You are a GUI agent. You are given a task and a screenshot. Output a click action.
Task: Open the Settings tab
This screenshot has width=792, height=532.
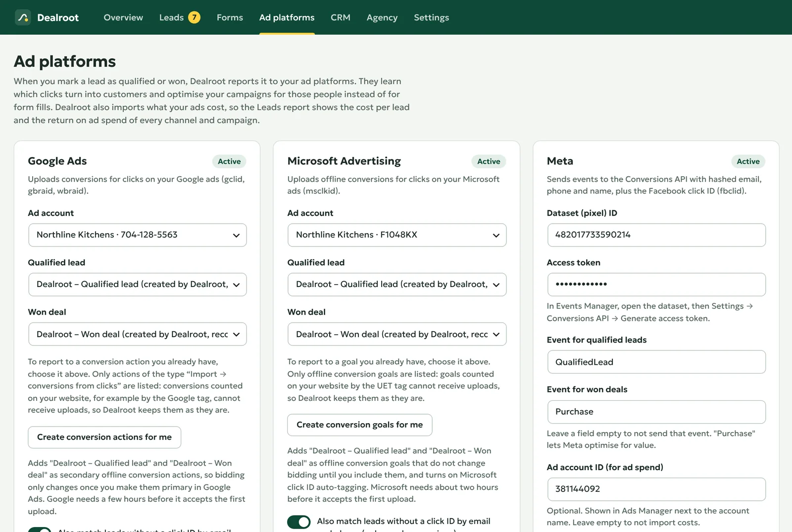431,17
